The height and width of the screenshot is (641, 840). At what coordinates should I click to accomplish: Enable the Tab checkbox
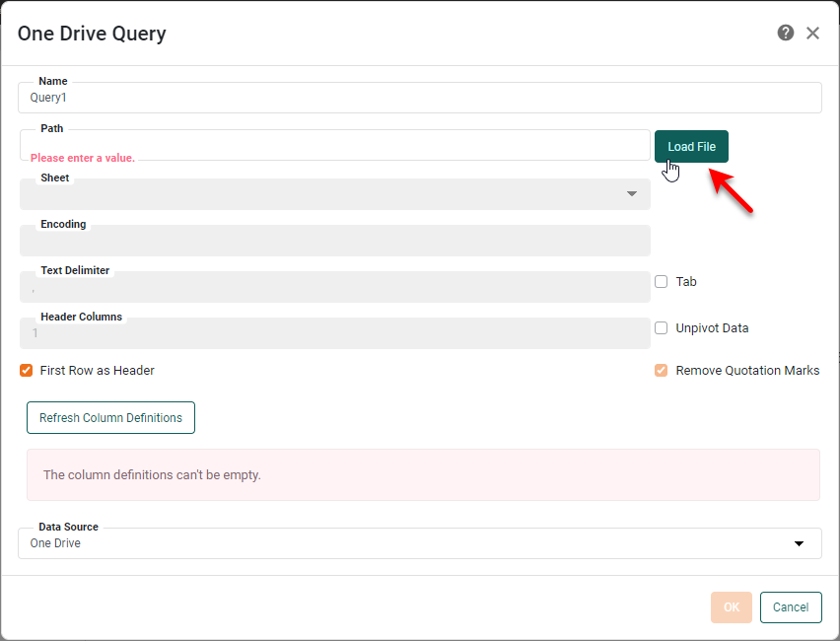click(662, 282)
